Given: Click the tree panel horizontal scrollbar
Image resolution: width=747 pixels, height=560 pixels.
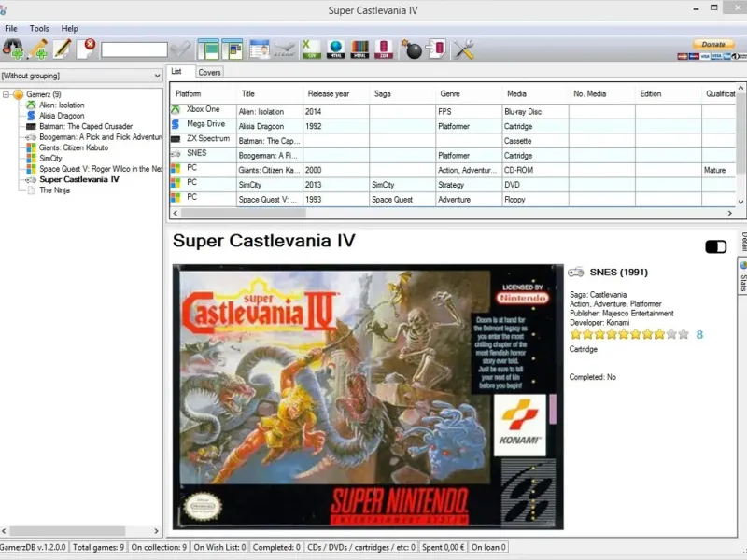Looking at the screenshot, I should click(x=67, y=530).
